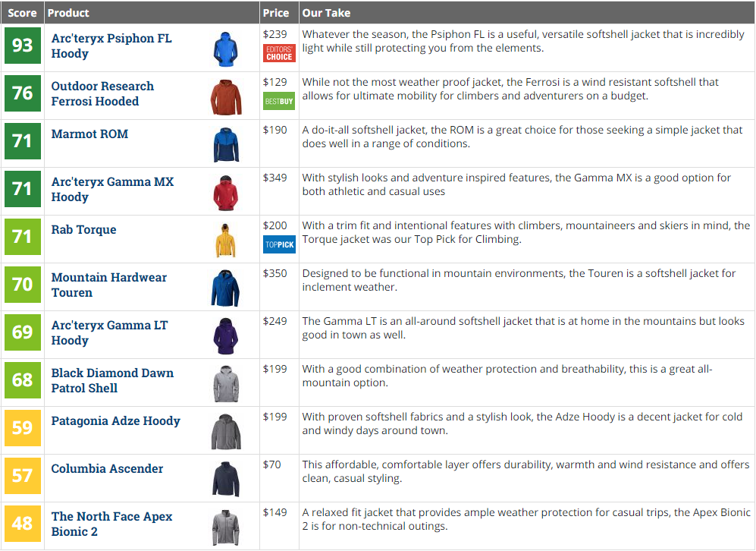This screenshot has width=756, height=551.
Task: Click the yellow 57 score box
Action: click(23, 475)
